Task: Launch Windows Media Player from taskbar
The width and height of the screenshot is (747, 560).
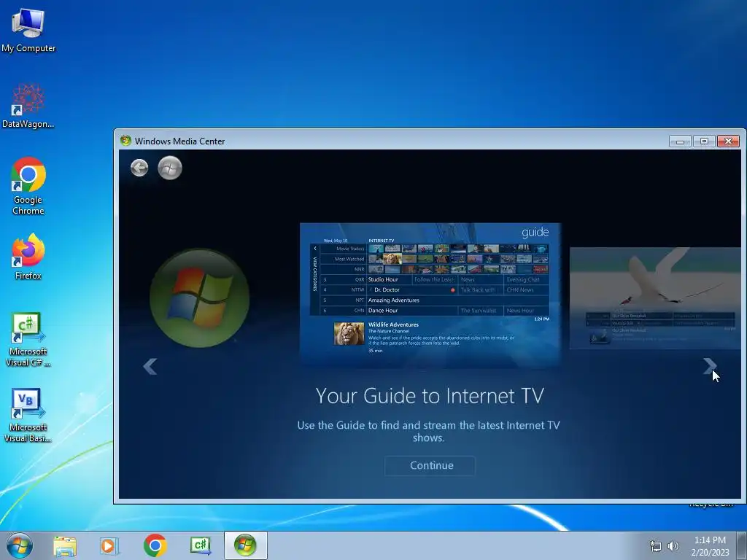Action: click(x=109, y=545)
